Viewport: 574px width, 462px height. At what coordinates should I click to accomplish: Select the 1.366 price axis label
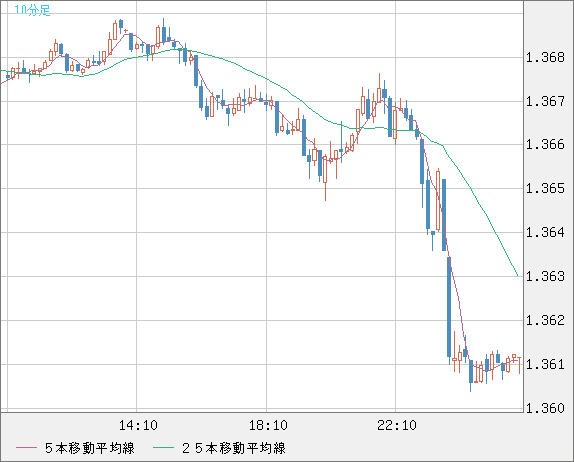tap(545, 145)
